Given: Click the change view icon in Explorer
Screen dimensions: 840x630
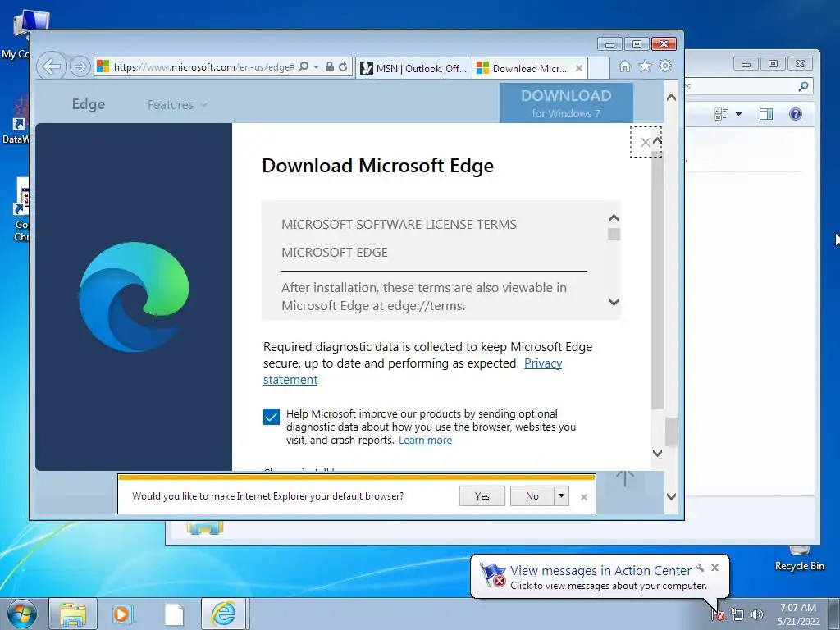Looking at the screenshot, I should pyautogui.click(x=721, y=113).
